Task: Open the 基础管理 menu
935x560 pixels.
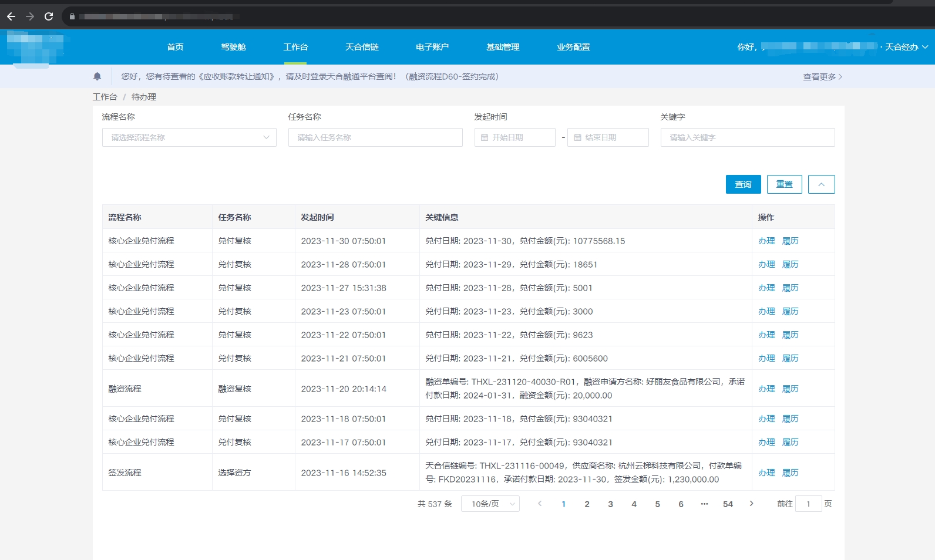Action: (x=503, y=47)
